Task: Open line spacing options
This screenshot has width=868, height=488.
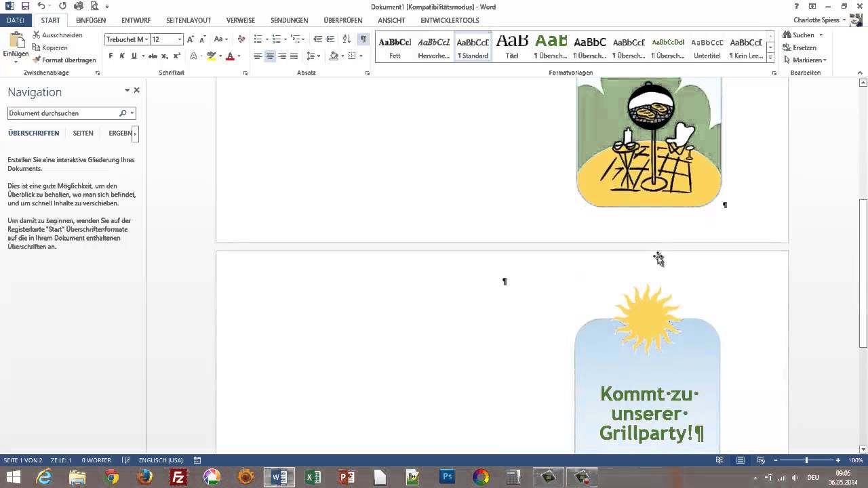Action: tap(312, 56)
